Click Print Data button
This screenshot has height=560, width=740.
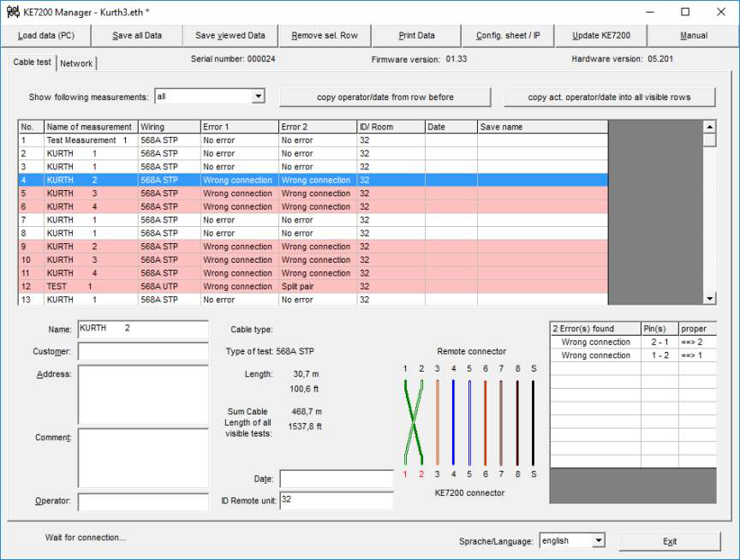[x=417, y=35]
